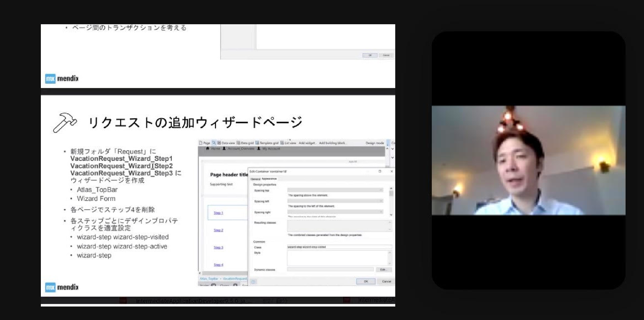Select the Data view toolbar icon

(x=219, y=143)
